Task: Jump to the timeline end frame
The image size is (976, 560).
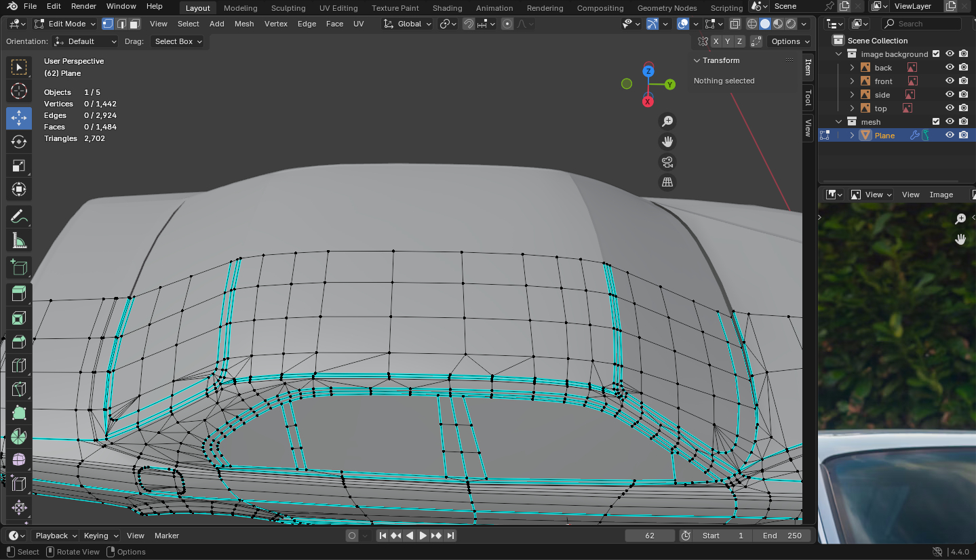Action: click(450, 536)
